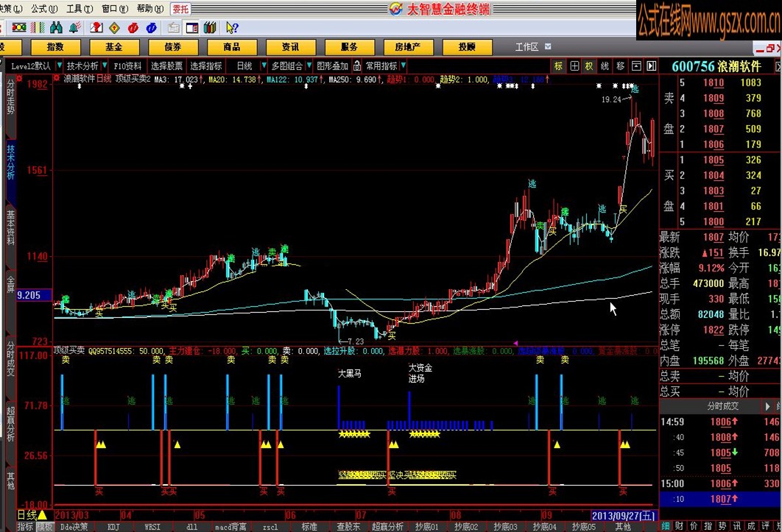This screenshot has width=782, height=532.
Task: Click the arrow question-mark help icon
Action: click(231, 28)
